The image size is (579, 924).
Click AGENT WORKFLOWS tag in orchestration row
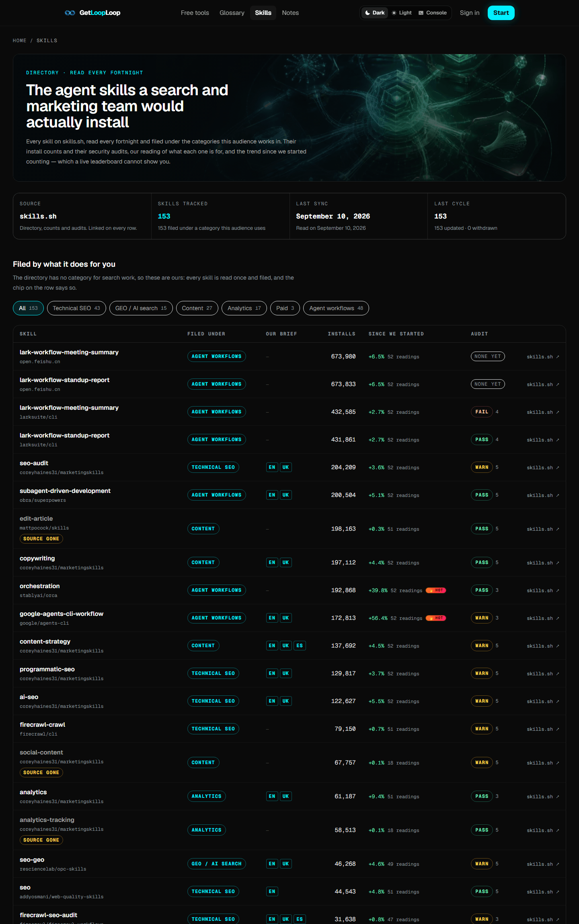tap(216, 590)
